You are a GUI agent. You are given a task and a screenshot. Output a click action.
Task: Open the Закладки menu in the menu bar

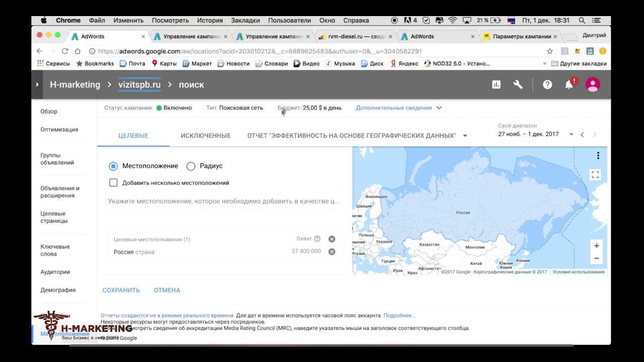coord(246,20)
